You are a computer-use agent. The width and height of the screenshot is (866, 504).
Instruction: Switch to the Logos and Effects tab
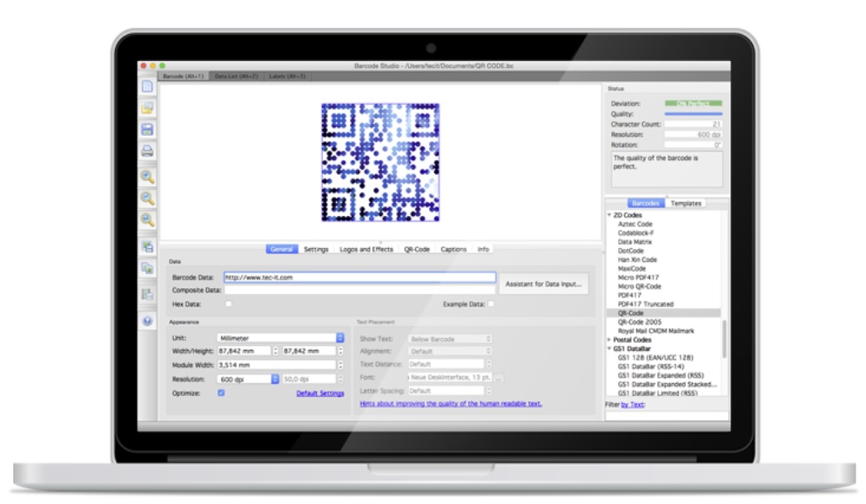(366, 249)
